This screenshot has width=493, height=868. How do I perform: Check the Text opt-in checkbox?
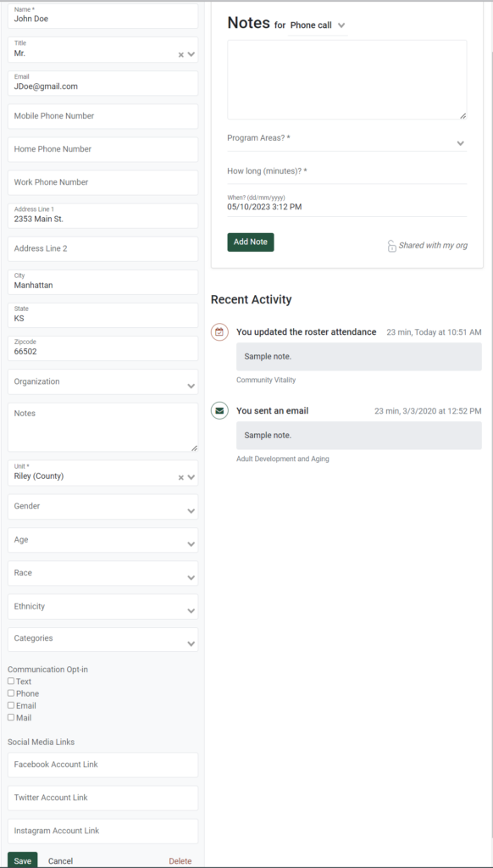[x=11, y=681]
